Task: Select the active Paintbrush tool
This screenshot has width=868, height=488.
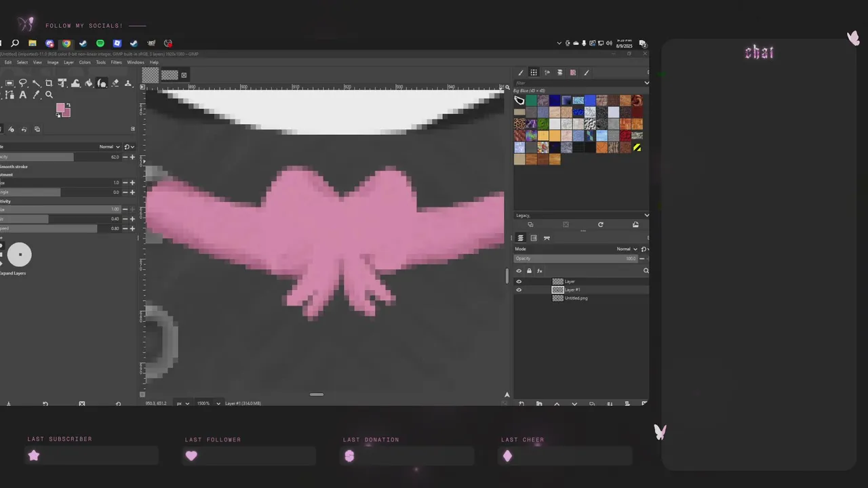Action: [x=102, y=83]
